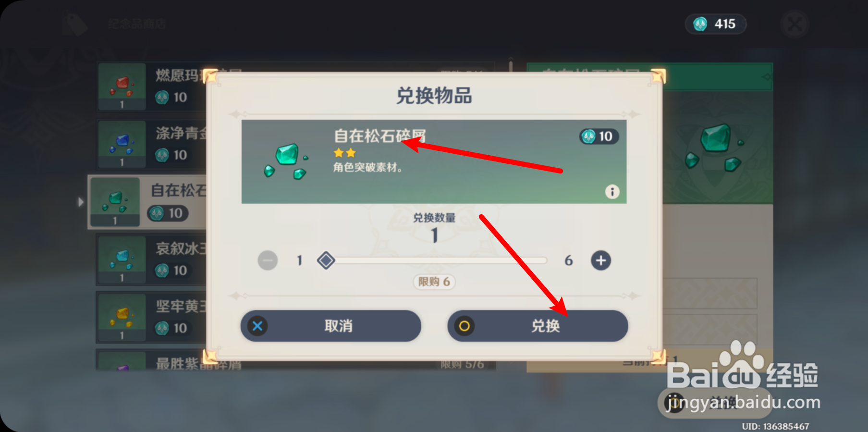The height and width of the screenshot is (432, 868).
Task: Click the souvenir shop tag icon
Action: pos(75,24)
